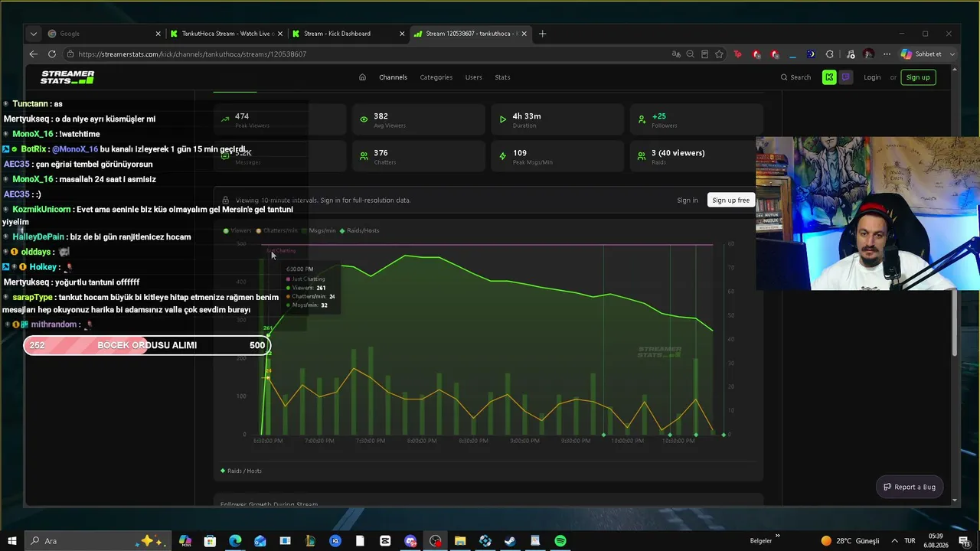Open the Categories menu item
The width and height of the screenshot is (980, 551).
(x=436, y=77)
